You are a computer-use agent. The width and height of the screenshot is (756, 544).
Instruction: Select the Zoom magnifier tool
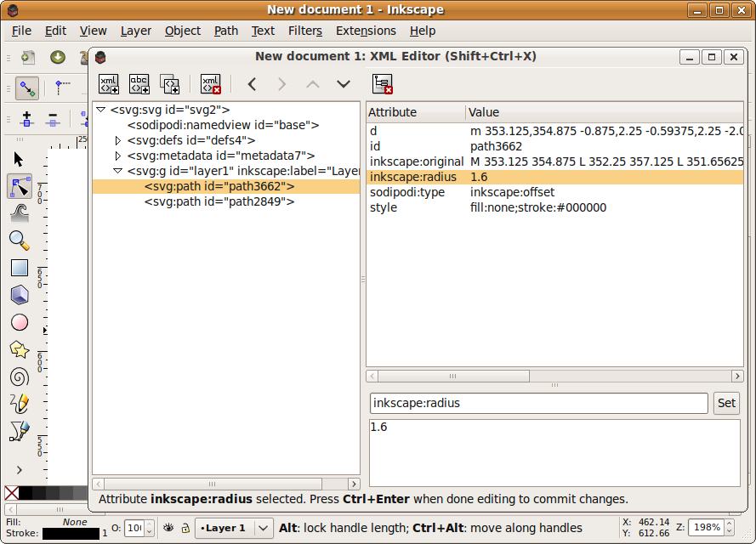tap(20, 240)
